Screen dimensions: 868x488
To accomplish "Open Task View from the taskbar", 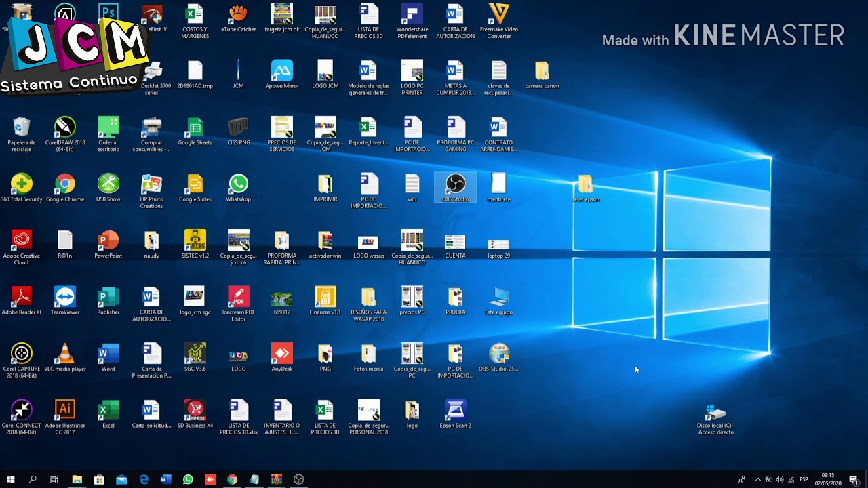I will click(54, 479).
